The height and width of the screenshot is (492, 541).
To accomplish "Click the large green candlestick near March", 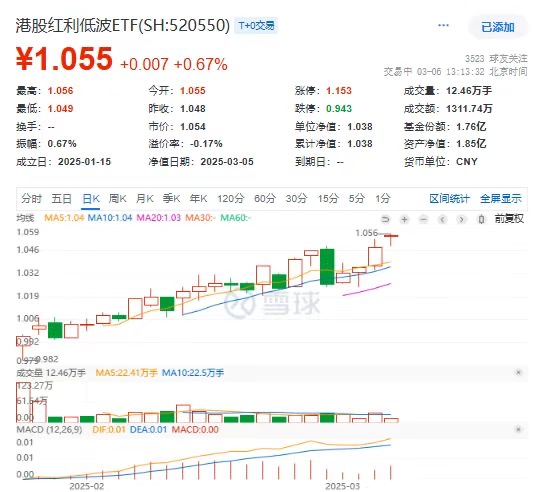I will (x=327, y=266).
